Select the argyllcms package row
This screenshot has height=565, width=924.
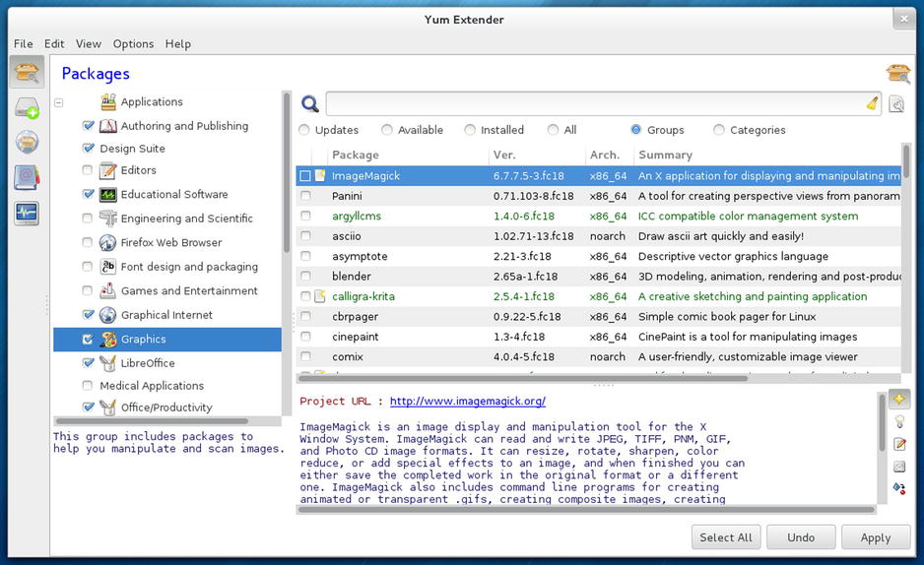coord(598,216)
